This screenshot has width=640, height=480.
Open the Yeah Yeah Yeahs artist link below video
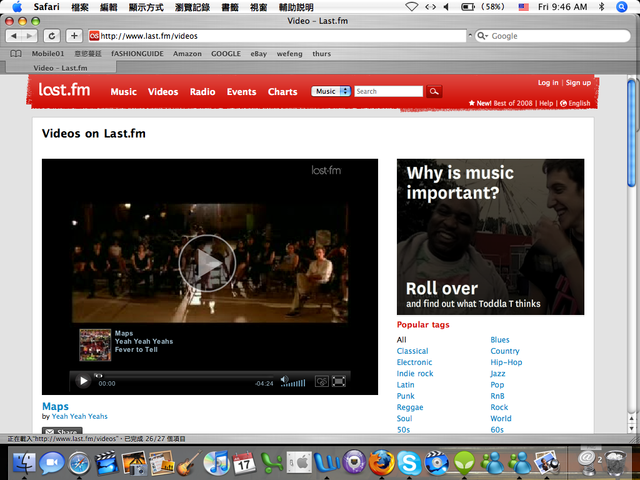(x=80, y=416)
